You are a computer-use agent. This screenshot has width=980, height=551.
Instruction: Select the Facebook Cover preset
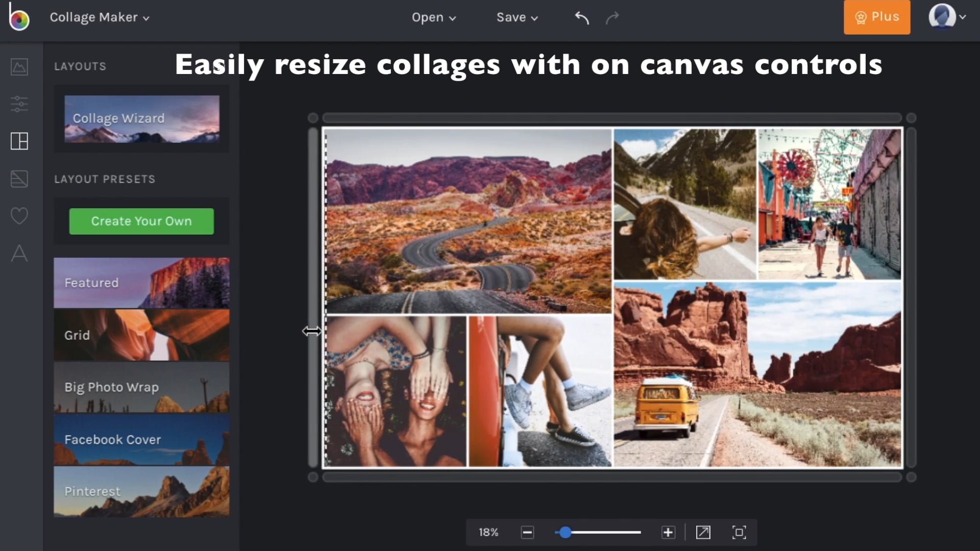[141, 440]
